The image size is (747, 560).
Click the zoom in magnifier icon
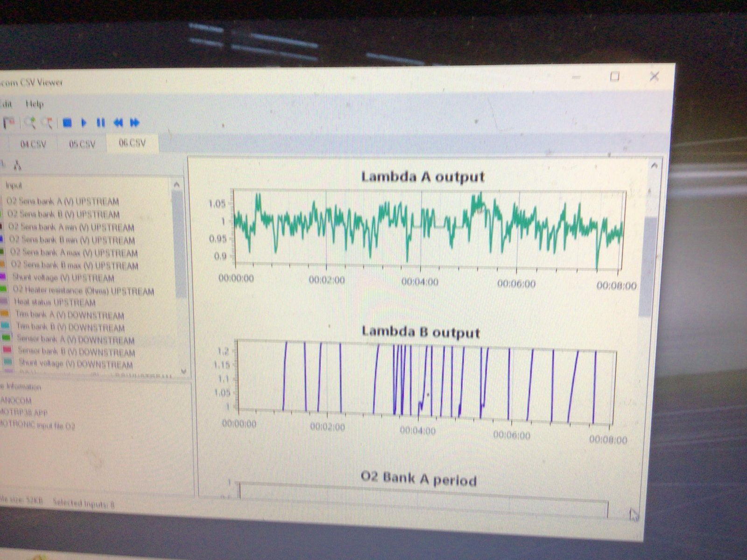[30, 123]
